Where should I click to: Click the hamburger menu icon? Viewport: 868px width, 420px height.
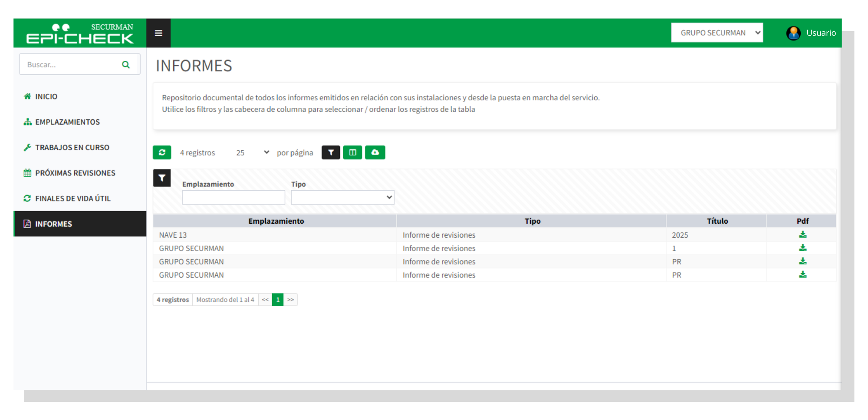click(x=158, y=33)
